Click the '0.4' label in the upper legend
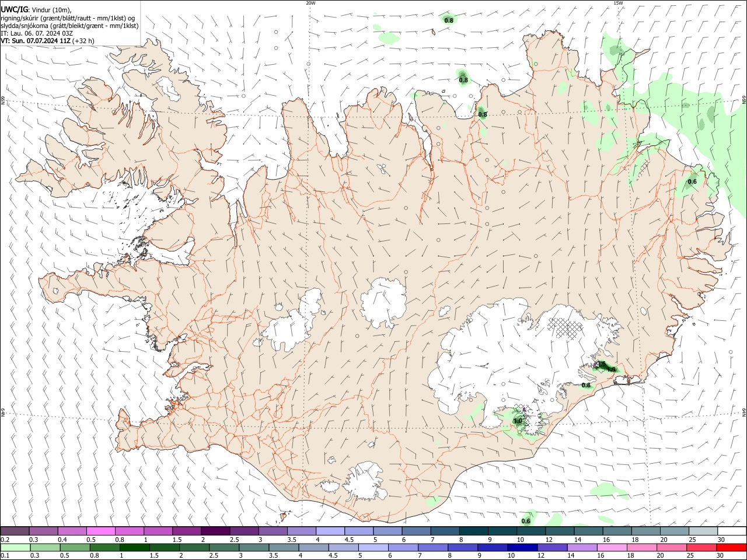This screenshot has width=747, height=560. click(x=62, y=540)
